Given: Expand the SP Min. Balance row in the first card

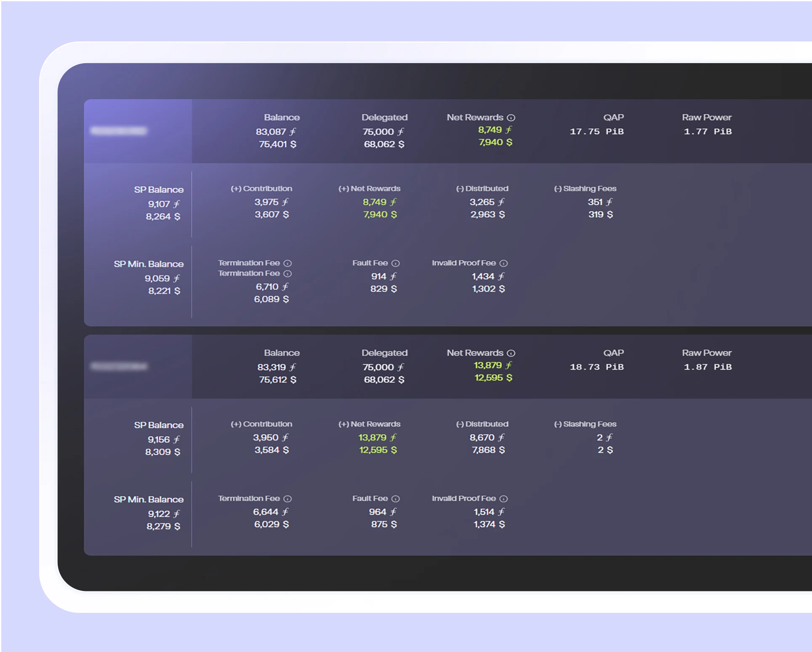Looking at the screenshot, I should (x=149, y=264).
